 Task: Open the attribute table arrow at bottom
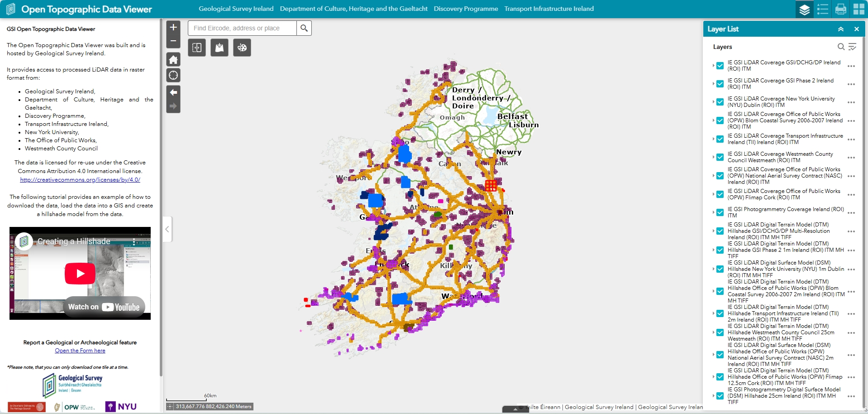coord(515,409)
